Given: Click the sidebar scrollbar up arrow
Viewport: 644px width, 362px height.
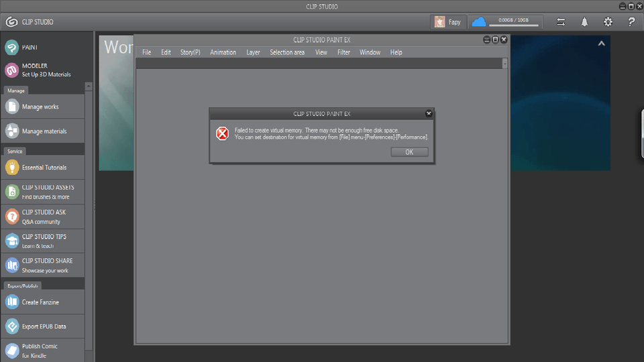Looking at the screenshot, I should (x=89, y=86).
